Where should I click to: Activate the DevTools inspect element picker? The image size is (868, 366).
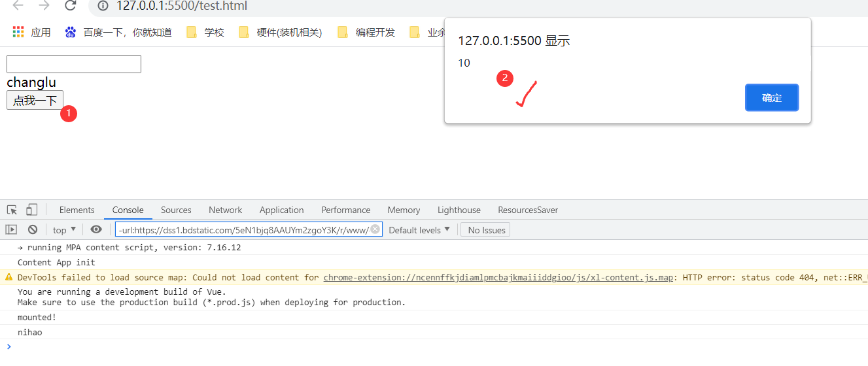pyautogui.click(x=12, y=210)
